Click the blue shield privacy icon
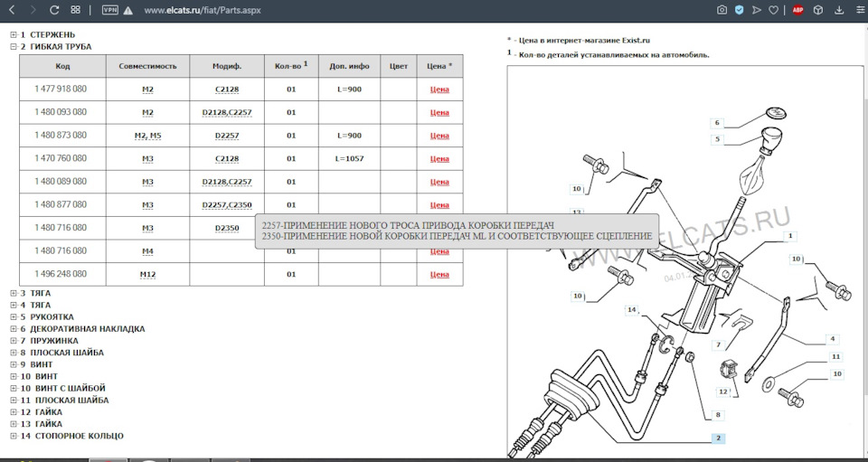868x462 pixels. 739,10
